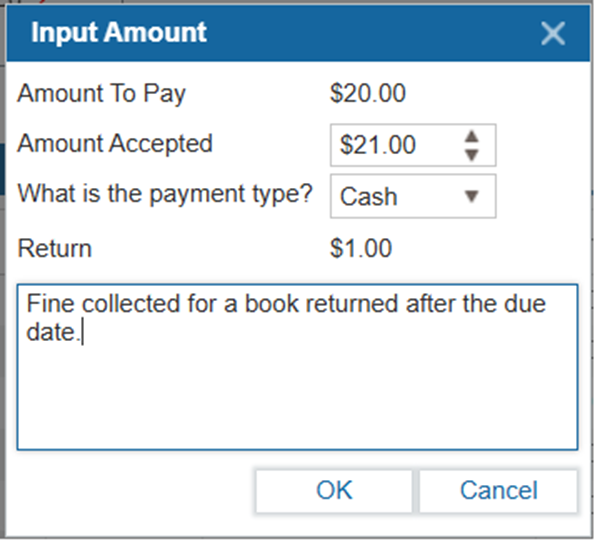Viewport: 600px width, 549px height.
Task: Decrease Amount Accepted with down arrow
Action: click(x=473, y=154)
